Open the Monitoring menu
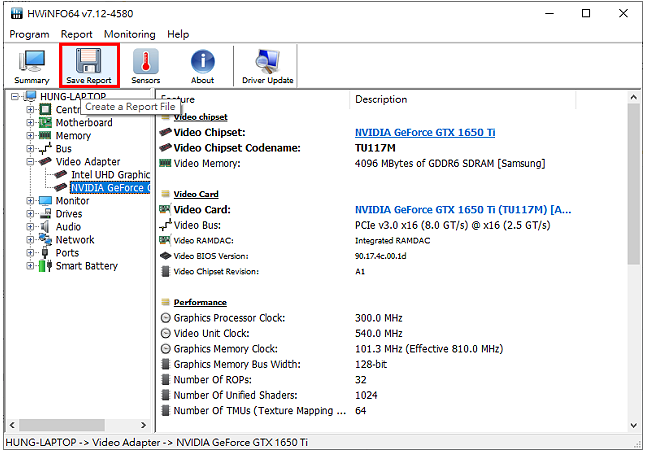Viewport: 647px width, 454px height. (x=130, y=34)
